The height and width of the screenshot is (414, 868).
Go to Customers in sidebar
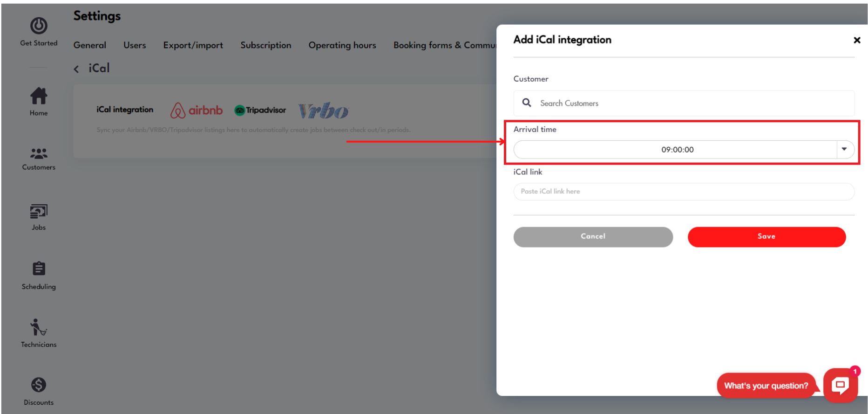point(39,153)
